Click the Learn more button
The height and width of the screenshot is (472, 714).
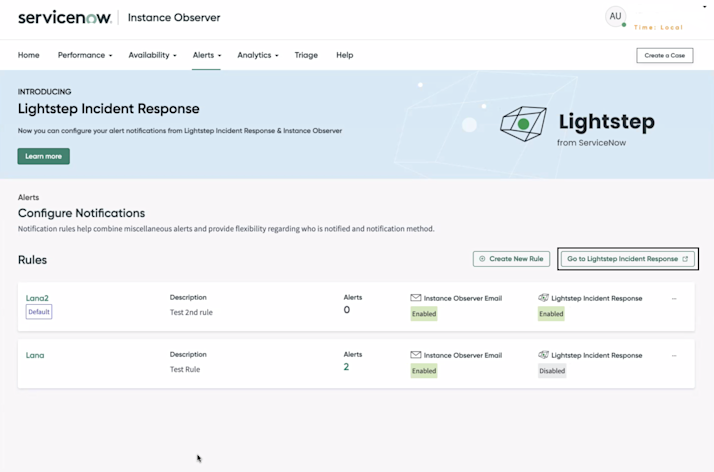coord(44,156)
